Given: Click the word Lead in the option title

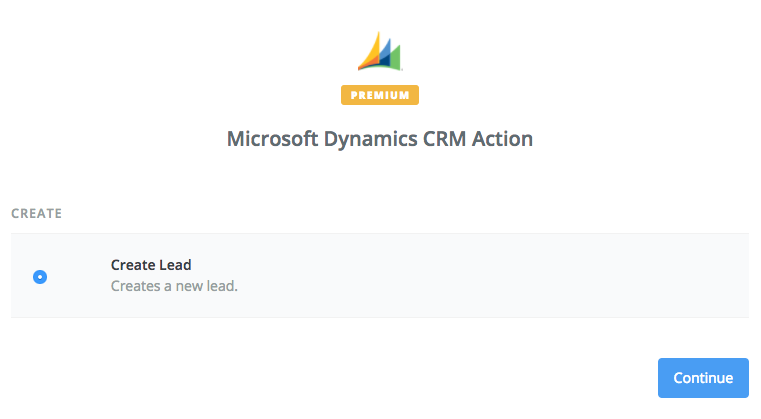Looking at the screenshot, I should [x=178, y=265].
